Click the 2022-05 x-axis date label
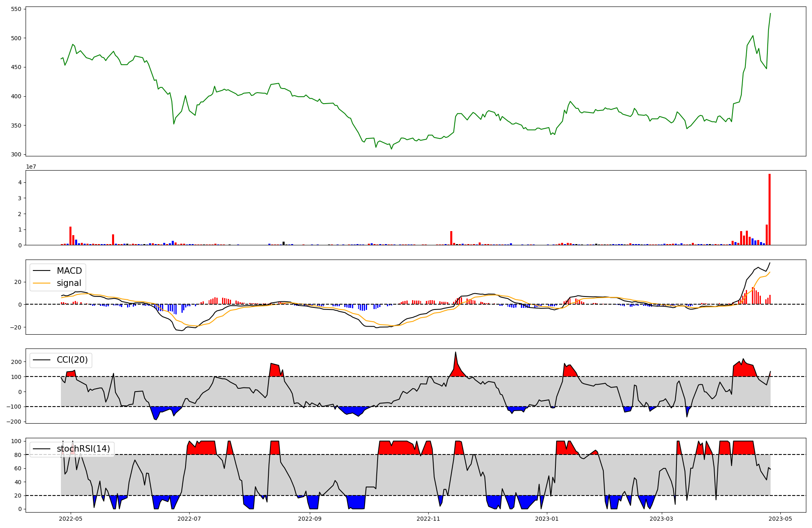Viewport: 812px width, 528px height. pyautogui.click(x=71, y=519)
